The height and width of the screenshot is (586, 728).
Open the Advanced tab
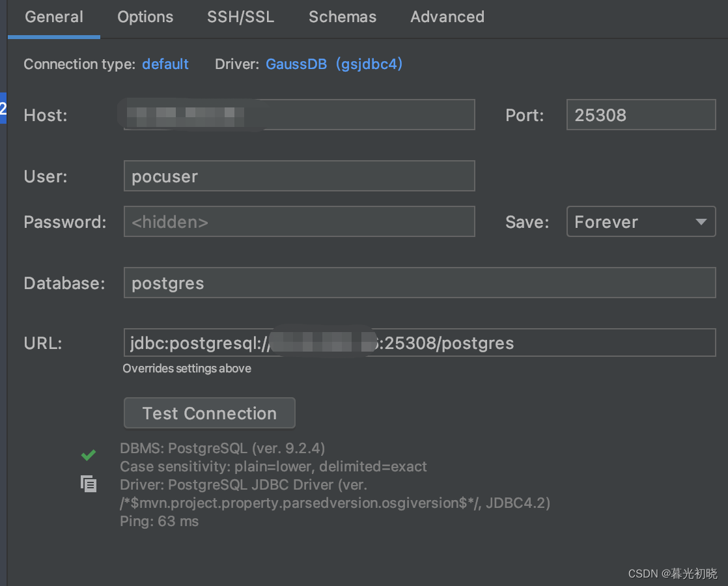click(447, 17)
